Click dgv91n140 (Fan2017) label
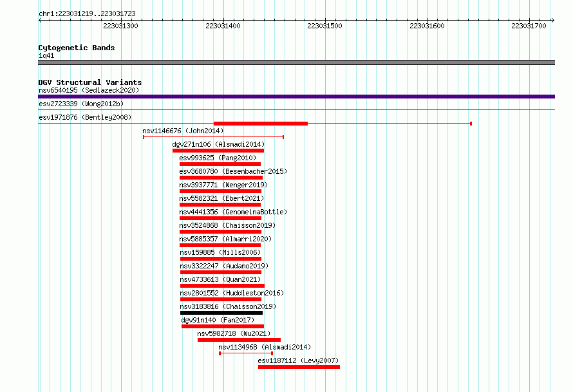This screenshot has height=392, width=573. pyautogui.click(x=218, y=320)
